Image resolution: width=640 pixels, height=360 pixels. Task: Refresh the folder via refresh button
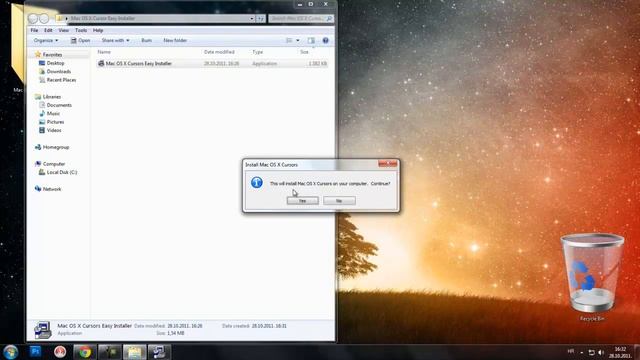click(x=261, y=18)
